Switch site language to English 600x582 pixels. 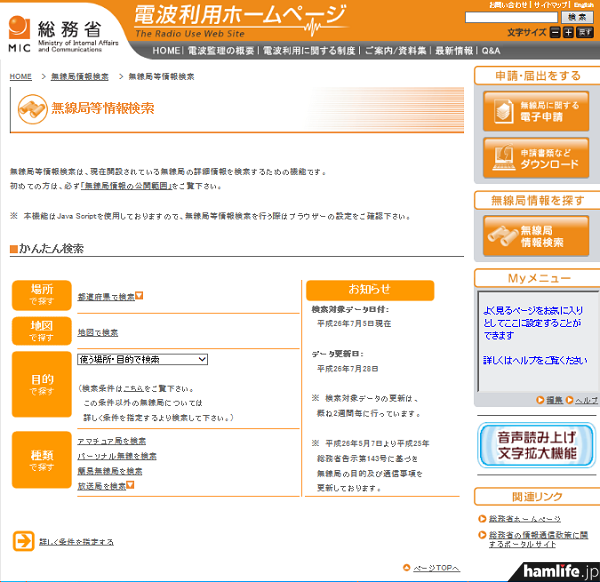point(585,5)
